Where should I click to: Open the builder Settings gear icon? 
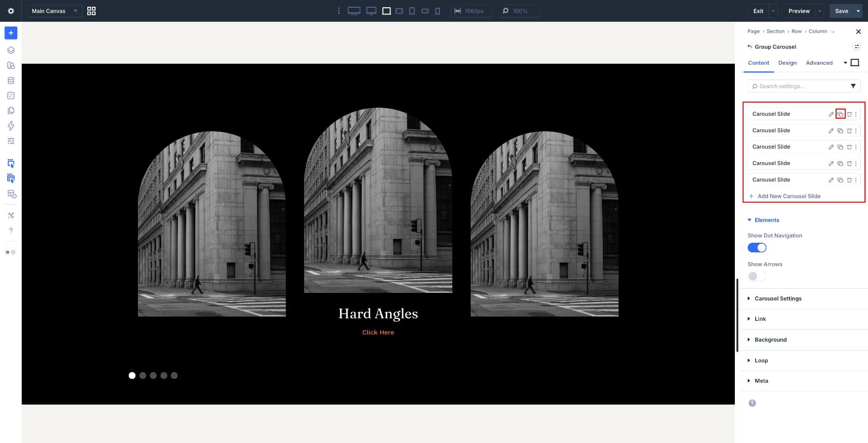11,11
